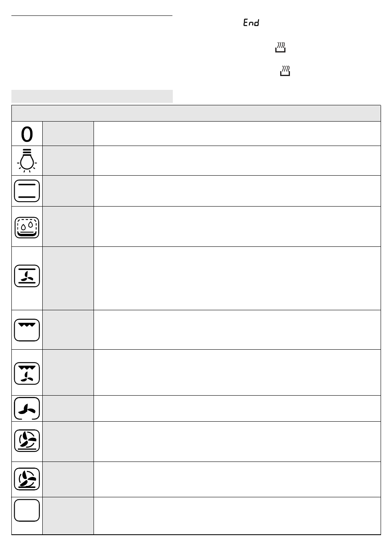Select the empty rounded square icon

point(27,510)
